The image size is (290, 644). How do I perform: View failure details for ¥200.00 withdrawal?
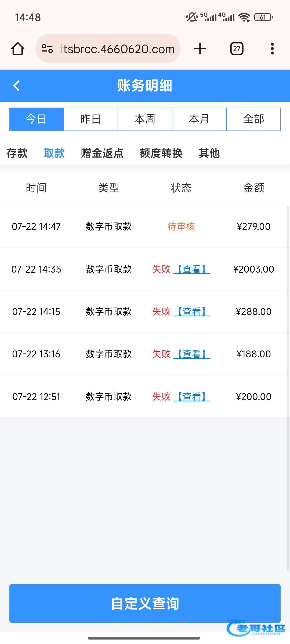coord(192,397)
